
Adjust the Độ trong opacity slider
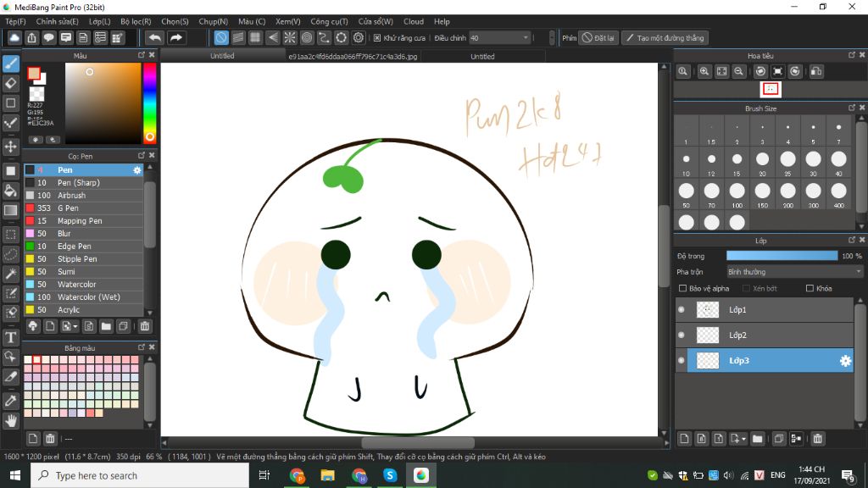pyautogui.click(x=782, y=256)
